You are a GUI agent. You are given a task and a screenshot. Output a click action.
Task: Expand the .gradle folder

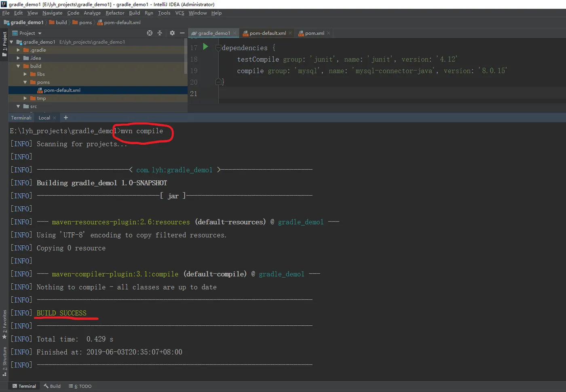[18, 50]
